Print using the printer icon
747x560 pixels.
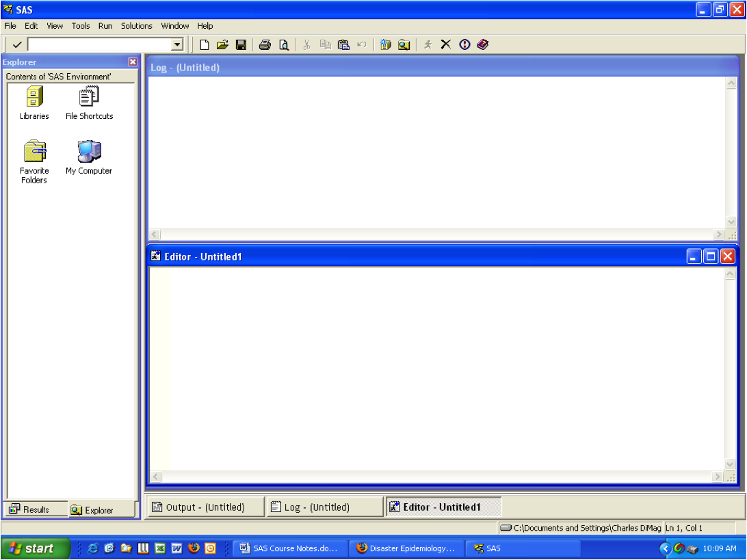[265, 44]
